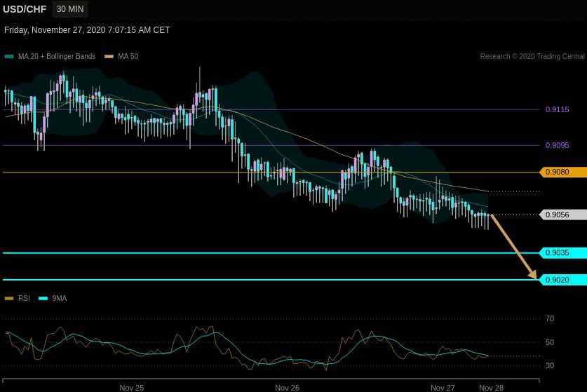Click the RSI legend color swatch

(9, 299)
